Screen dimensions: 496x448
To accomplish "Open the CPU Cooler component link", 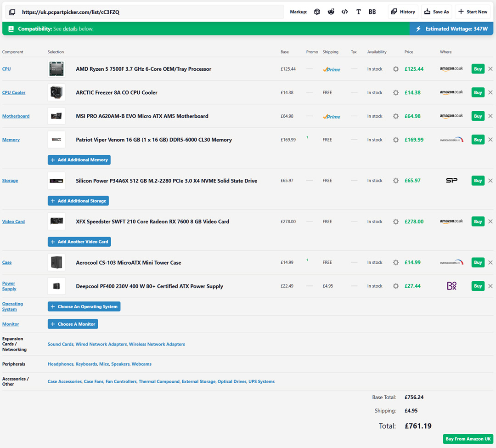I will click(14, 93).
